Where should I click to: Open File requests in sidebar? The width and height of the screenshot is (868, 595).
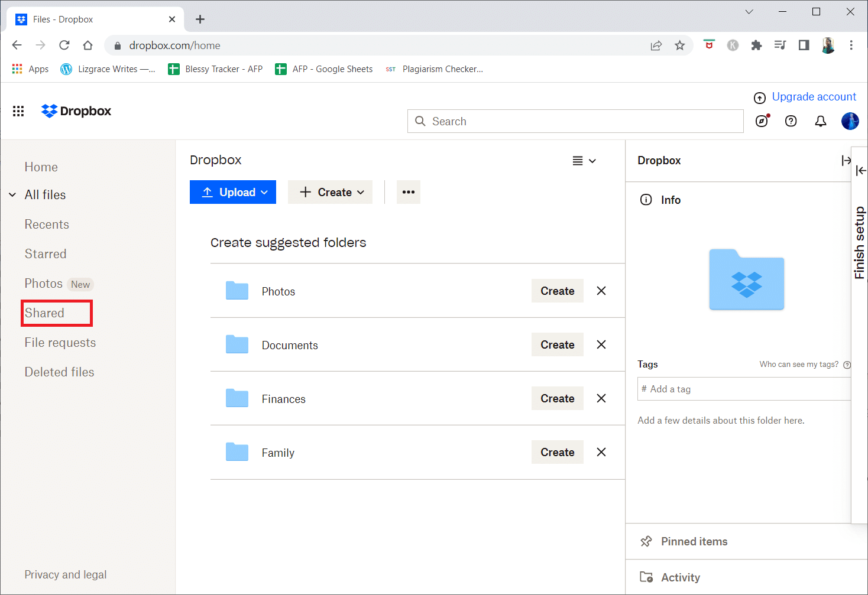(60, 343)
